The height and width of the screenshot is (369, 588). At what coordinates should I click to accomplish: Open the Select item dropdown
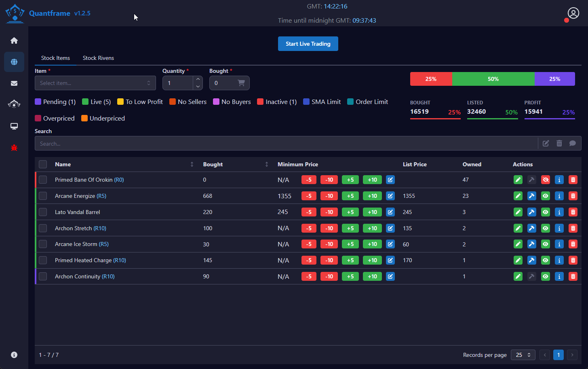point(95,83)
